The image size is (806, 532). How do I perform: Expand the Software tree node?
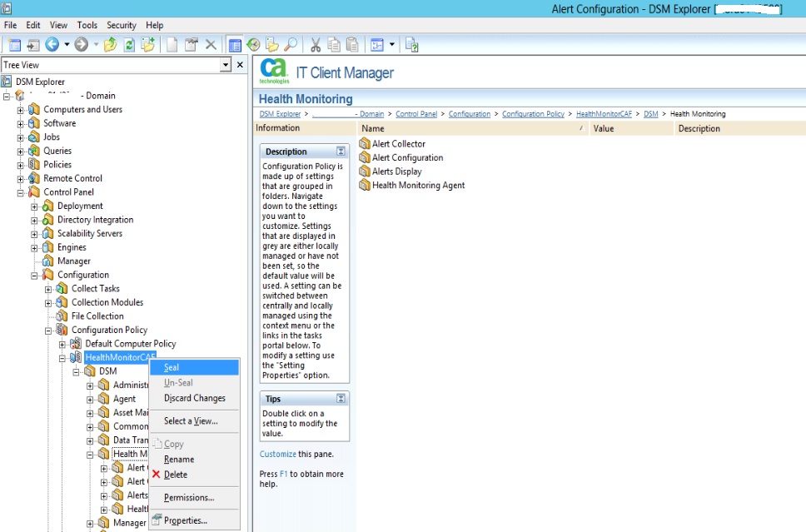click(x=21, y=123)
